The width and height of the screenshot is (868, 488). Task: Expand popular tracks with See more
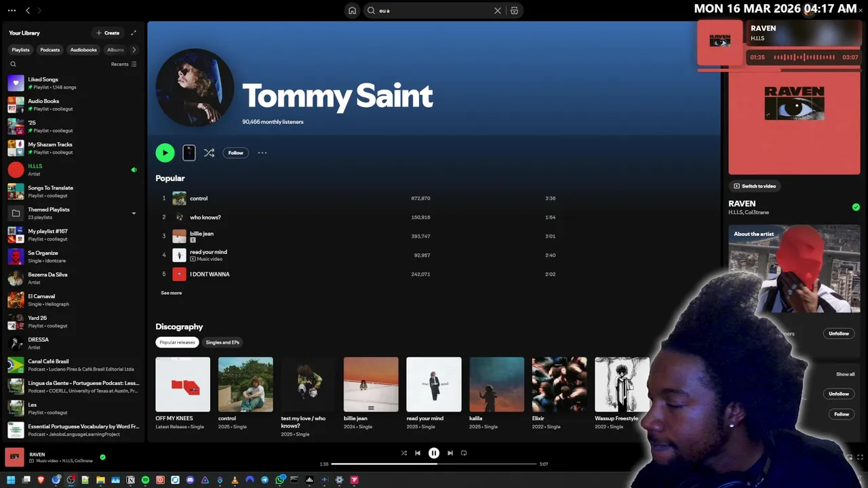[x=171, y=293]
